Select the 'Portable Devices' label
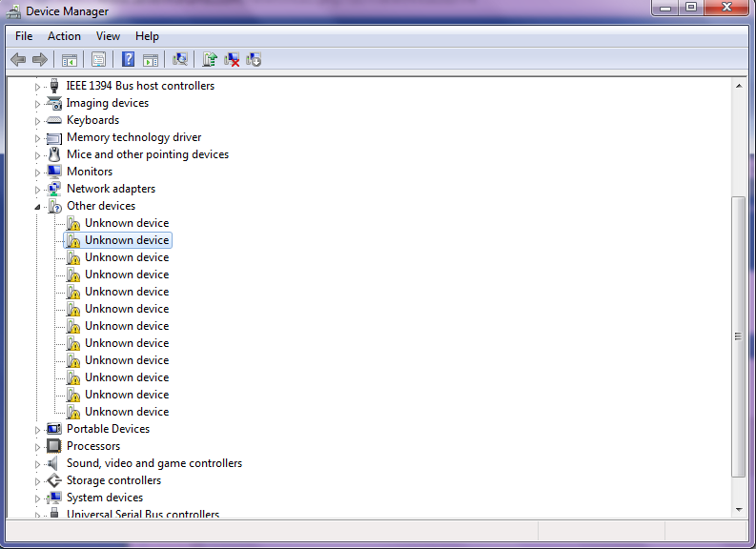756x549 pixels. point(108,429)
